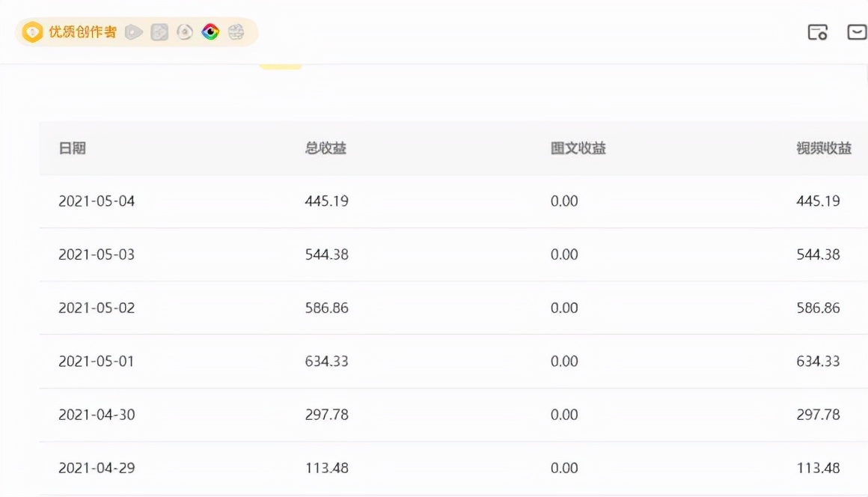
Task: Open the colorful eye achievement icon
Action: tap(210, 32)
